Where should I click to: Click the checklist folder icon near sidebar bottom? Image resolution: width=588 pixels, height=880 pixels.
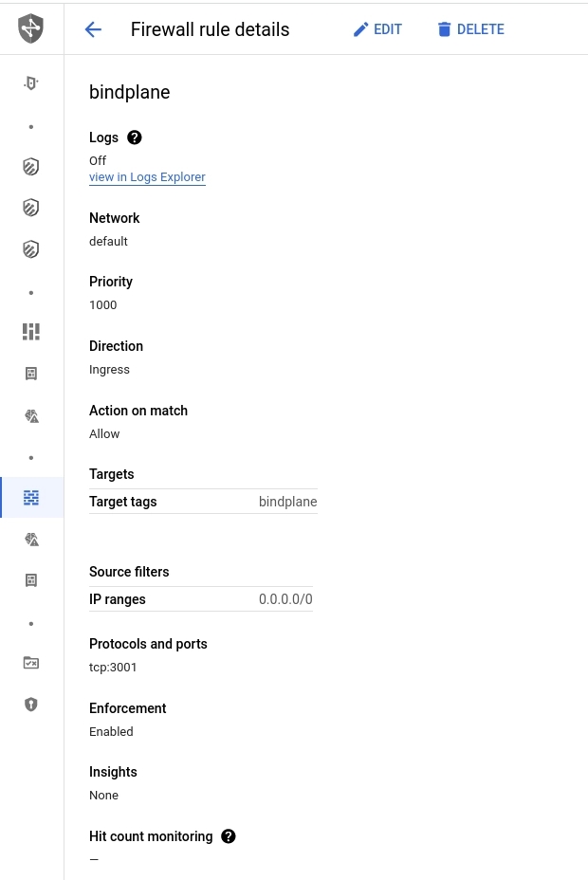pyautogui.click(x=30, y=662)
